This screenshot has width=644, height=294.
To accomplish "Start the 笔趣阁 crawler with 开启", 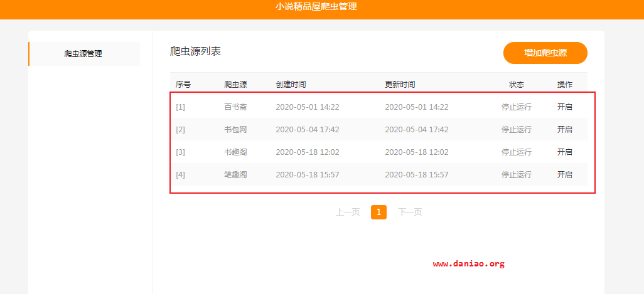I will [x=564, y=175].
